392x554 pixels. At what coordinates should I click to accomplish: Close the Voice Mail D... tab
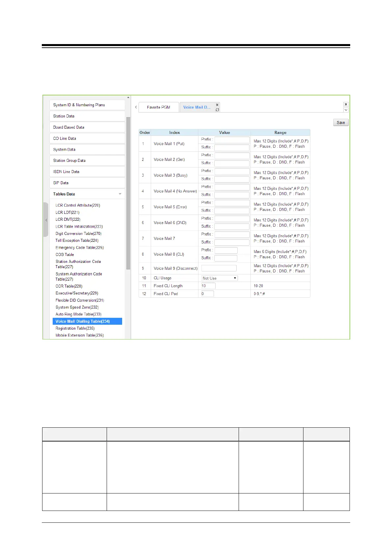coord(217,105)
